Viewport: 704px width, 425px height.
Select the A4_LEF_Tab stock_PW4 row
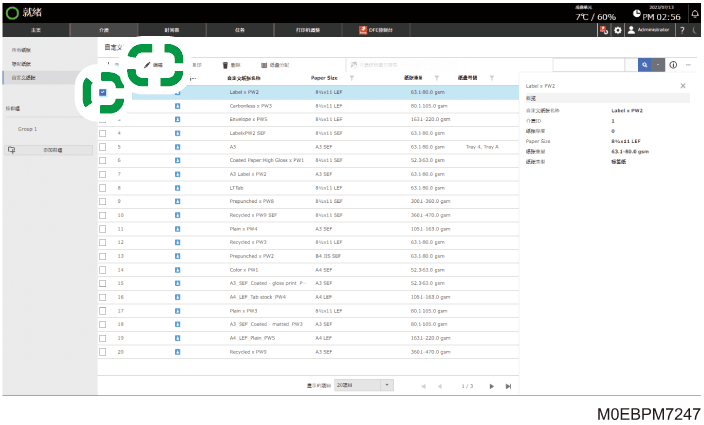[308, 298]
